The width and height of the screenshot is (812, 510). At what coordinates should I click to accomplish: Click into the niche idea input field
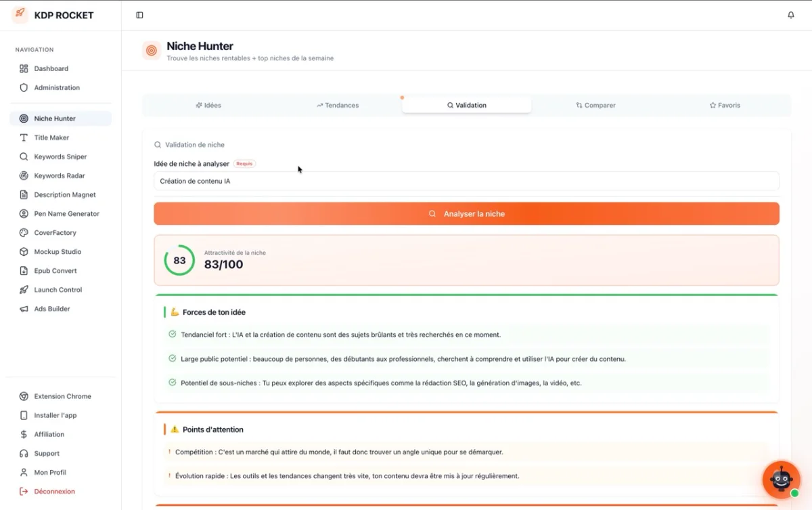click(x=466, y=181)
